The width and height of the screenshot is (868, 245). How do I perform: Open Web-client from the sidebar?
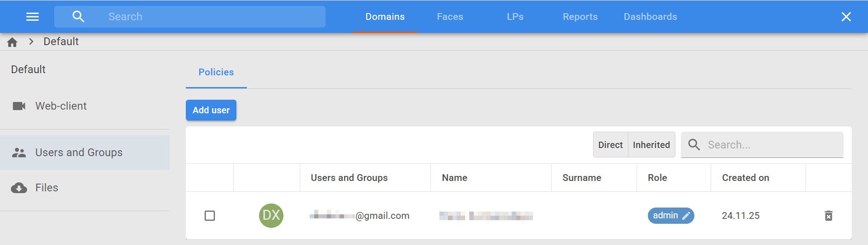(x=61, y=106)
